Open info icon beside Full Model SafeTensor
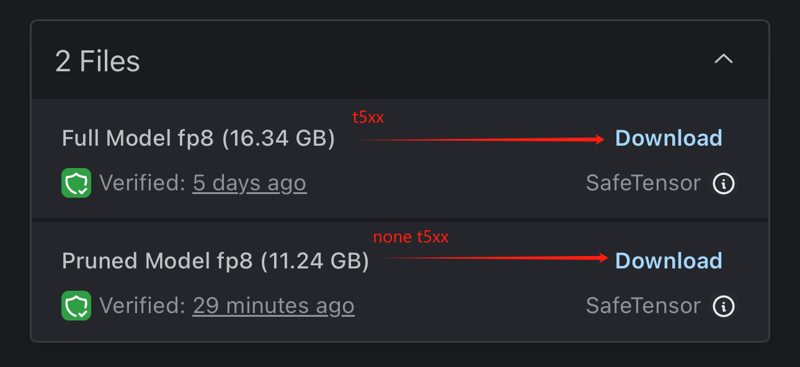The height and width of the screenshot is (367, 800). click(x=723, y=183)
